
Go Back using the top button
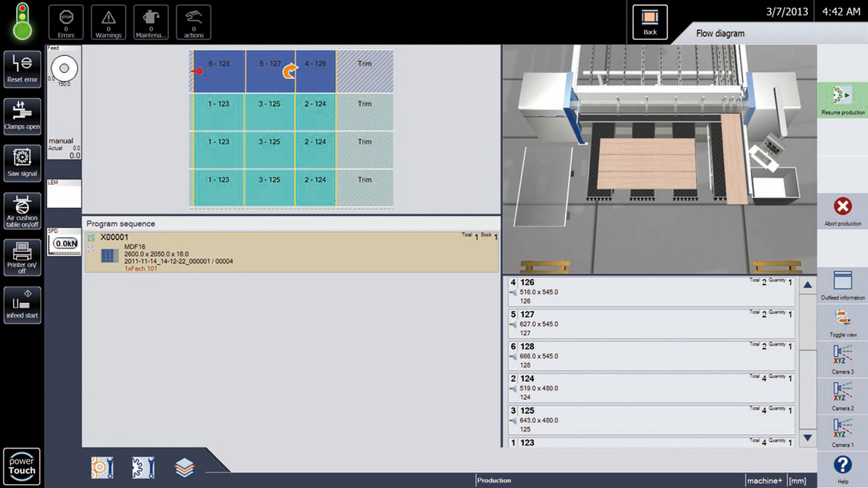[x=650, y=22]
